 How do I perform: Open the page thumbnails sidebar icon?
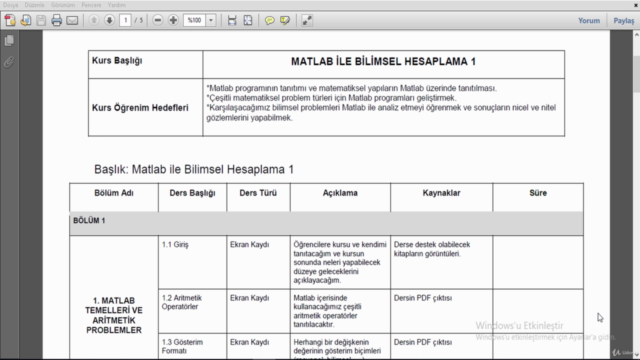pyautogui.click(x=9, y=40)
